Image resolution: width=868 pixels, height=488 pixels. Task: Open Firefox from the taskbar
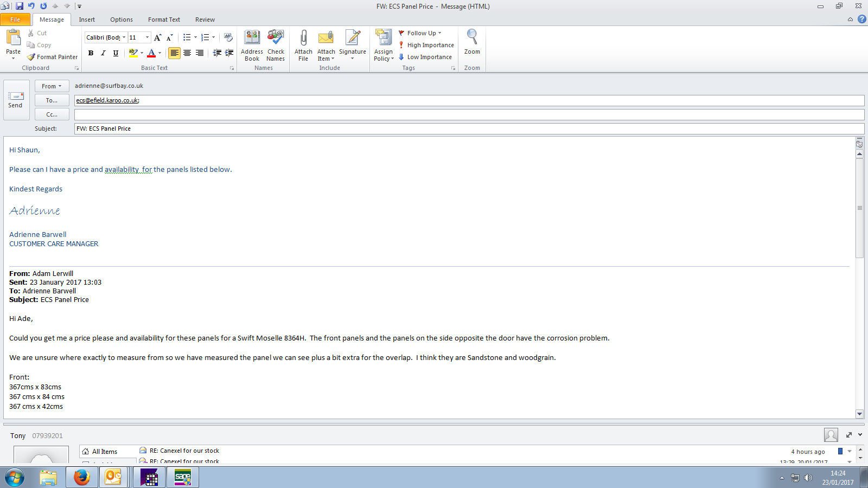click(81, 477)
